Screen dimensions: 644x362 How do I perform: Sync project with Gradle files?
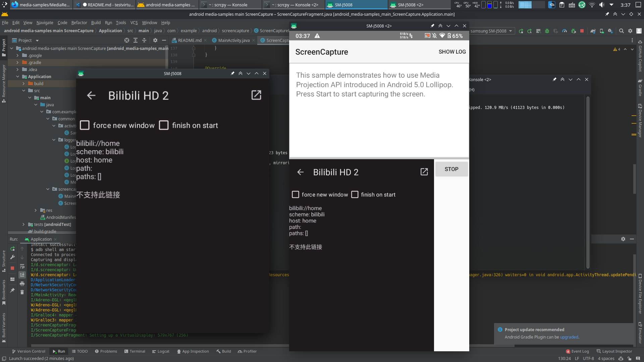593,31
